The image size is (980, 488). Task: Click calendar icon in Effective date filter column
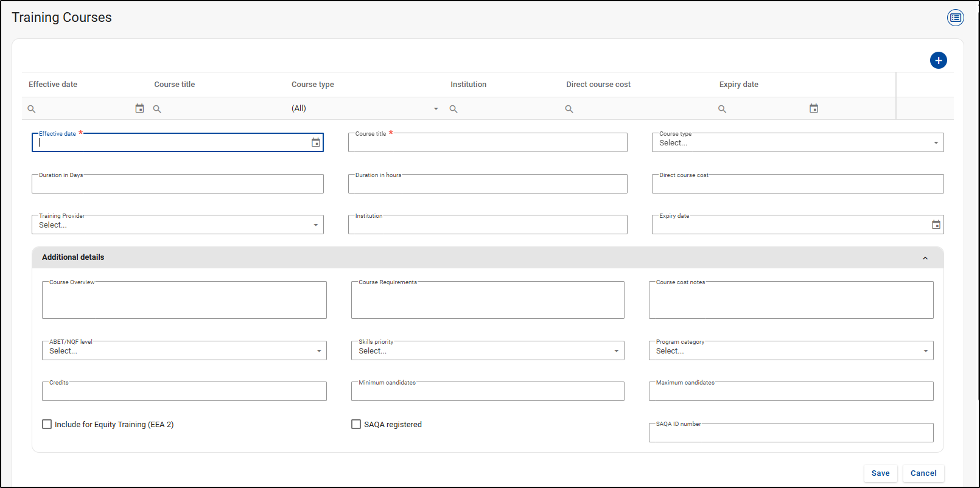139,108
